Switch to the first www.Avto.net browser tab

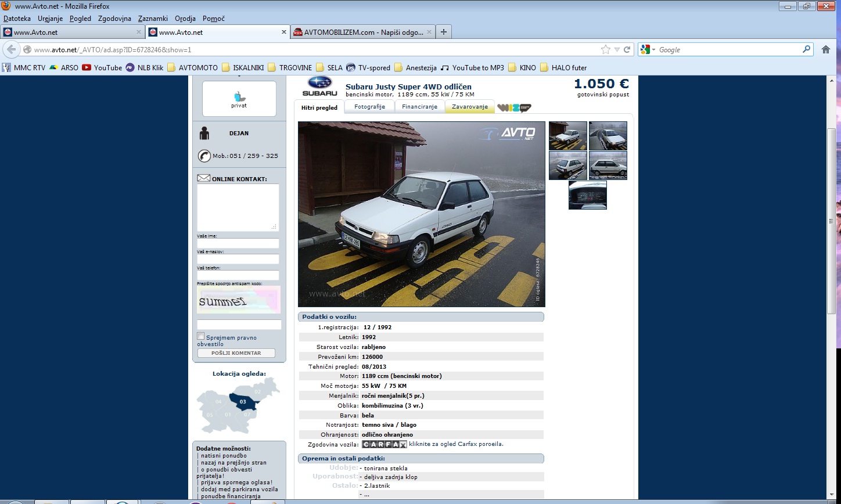point(72,33)
